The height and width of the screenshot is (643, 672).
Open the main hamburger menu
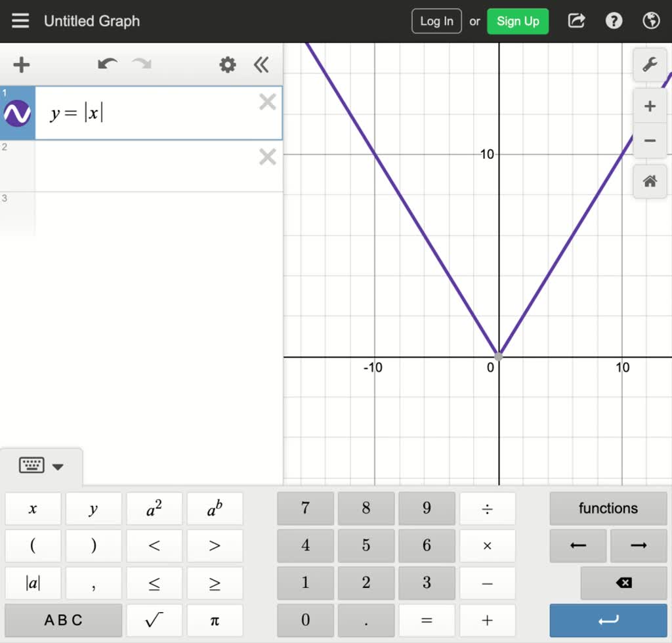click(20, 20)
